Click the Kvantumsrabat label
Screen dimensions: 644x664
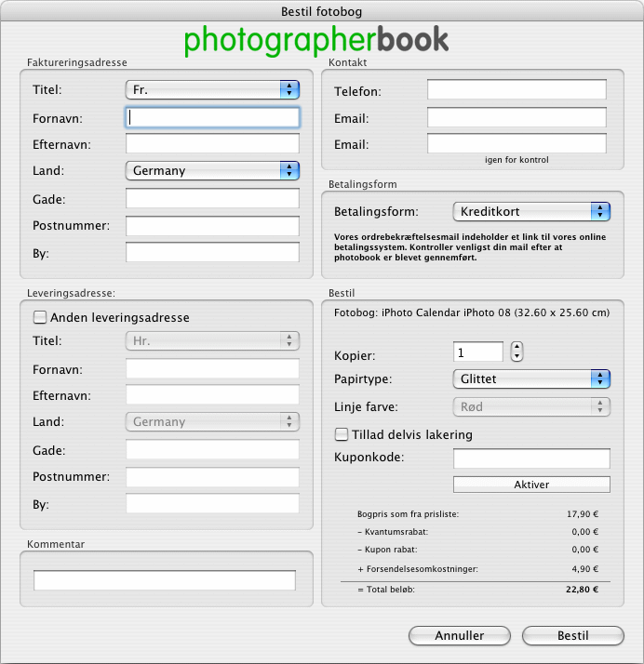click(393, 531)
